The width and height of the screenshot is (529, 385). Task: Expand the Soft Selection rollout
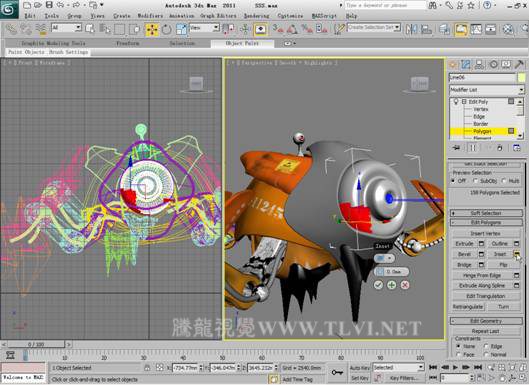[486, 213]
